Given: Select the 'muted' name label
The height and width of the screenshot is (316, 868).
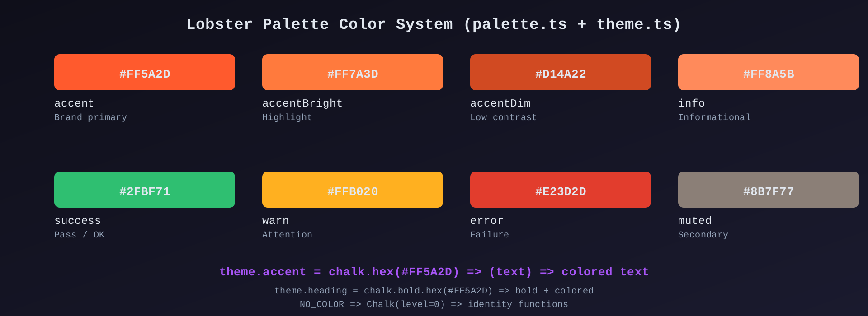Looking at the screenshot, I should (x=695, y=221).
